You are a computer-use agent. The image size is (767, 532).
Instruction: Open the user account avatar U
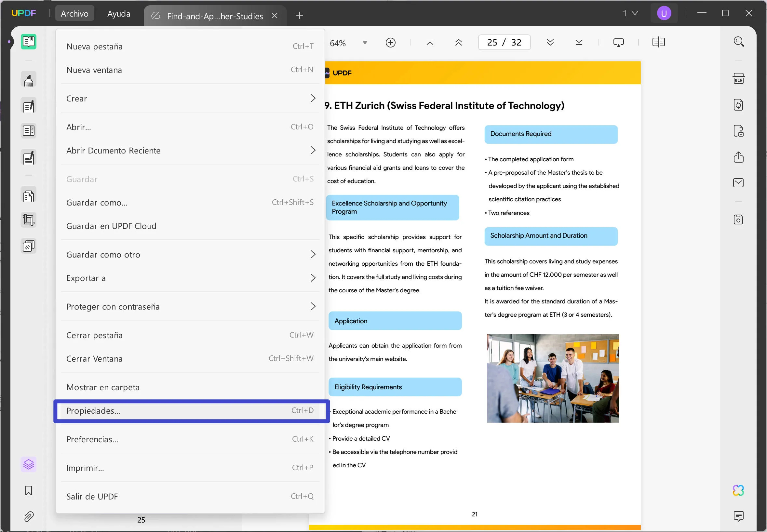click(664, 13)
